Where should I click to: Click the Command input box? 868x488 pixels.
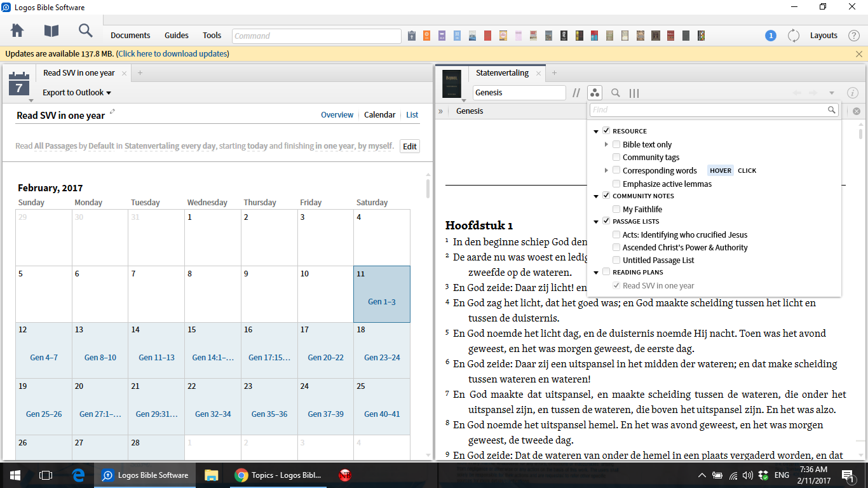(316, 36)
